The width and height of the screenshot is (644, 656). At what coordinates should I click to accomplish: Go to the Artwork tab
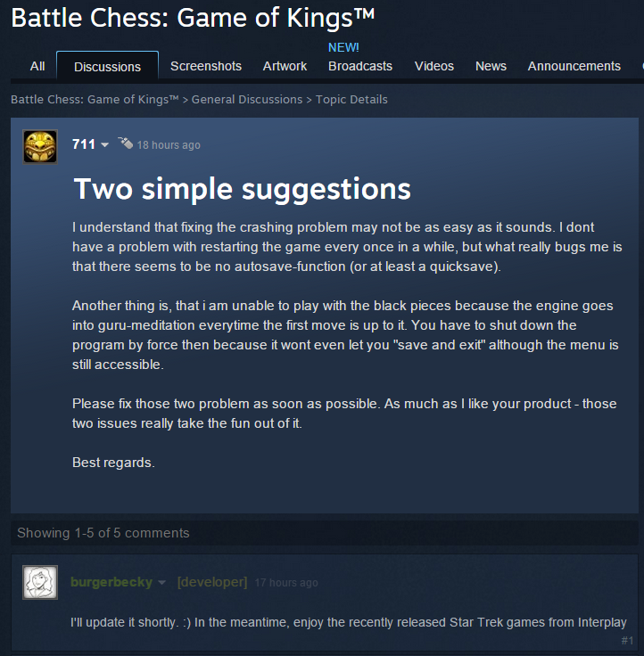285,66
